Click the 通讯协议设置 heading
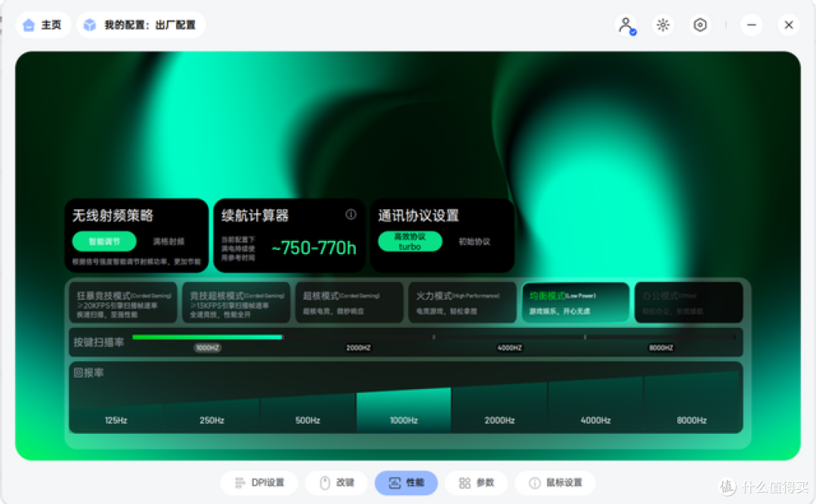Image resolution: width=816 pixels, height=504 pixels. coord(419,215)
